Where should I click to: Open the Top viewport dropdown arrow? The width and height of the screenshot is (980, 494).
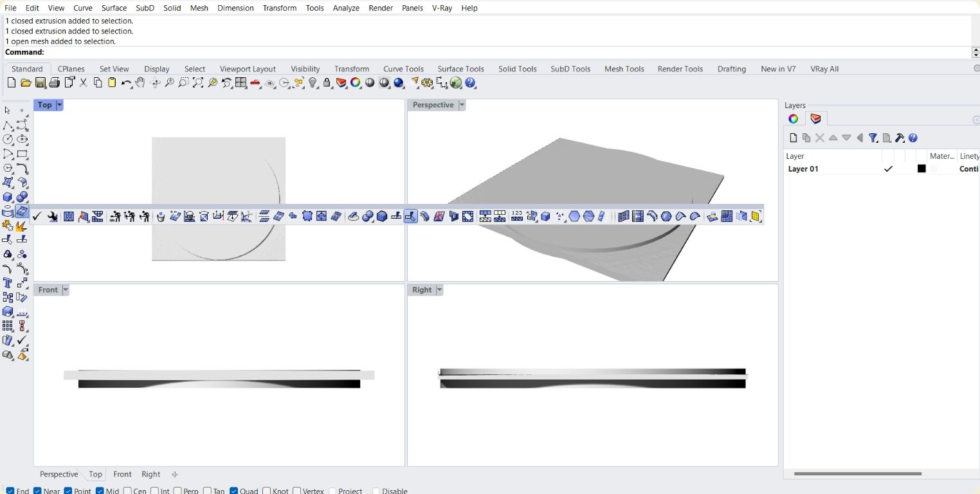point(60,105)
